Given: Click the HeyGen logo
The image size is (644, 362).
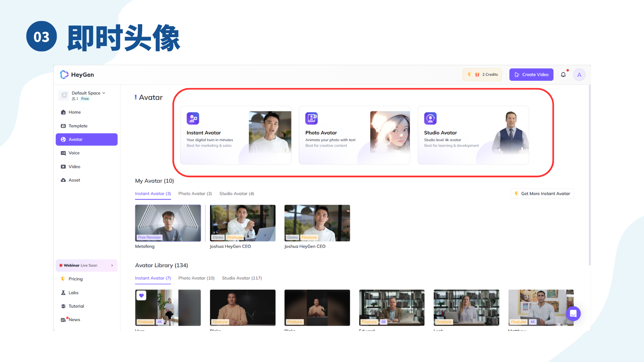Looking at the screenshot, I should point(77,75).
